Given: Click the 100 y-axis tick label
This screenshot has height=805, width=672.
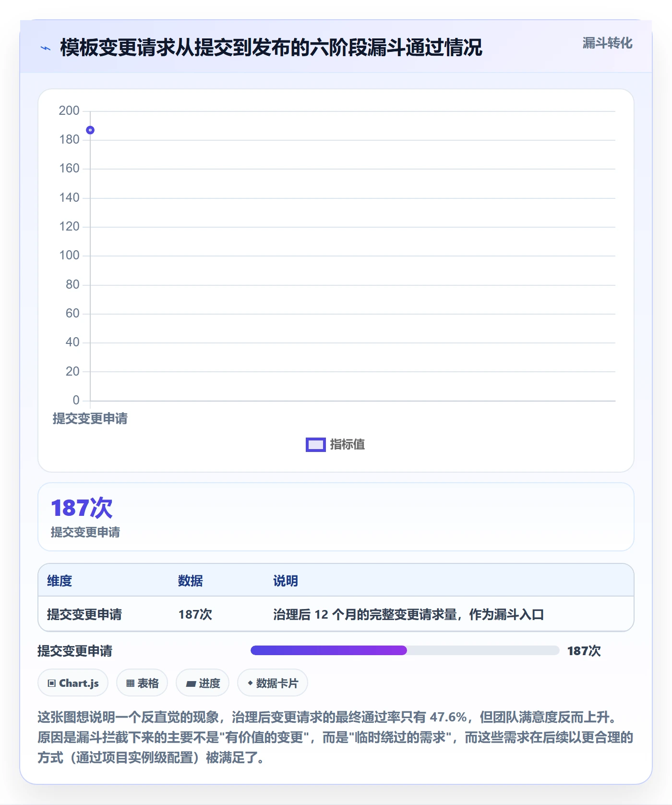Looking at the screenshot, I should [x=69, y=256].
